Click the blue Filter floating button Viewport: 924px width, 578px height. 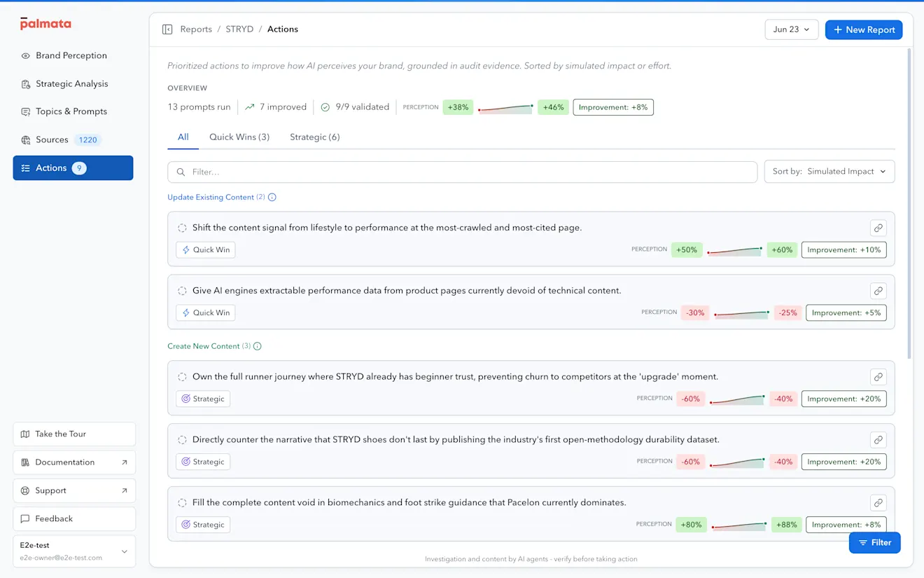pos(874,543)
